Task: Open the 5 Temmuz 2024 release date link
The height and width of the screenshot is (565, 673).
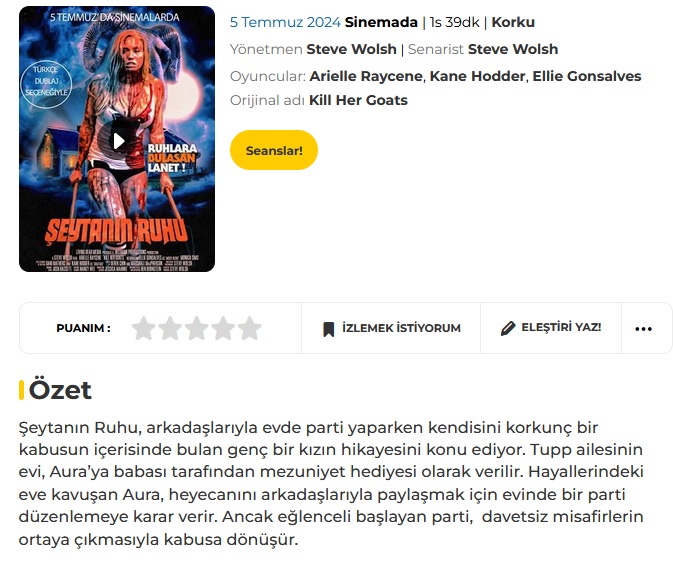Action: tap(285, 22)
